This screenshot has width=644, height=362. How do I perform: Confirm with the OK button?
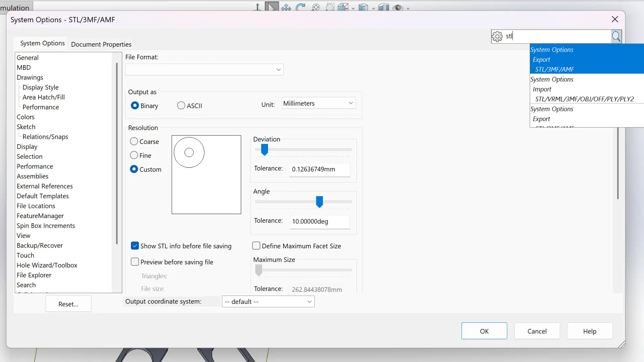coord(484,331)
